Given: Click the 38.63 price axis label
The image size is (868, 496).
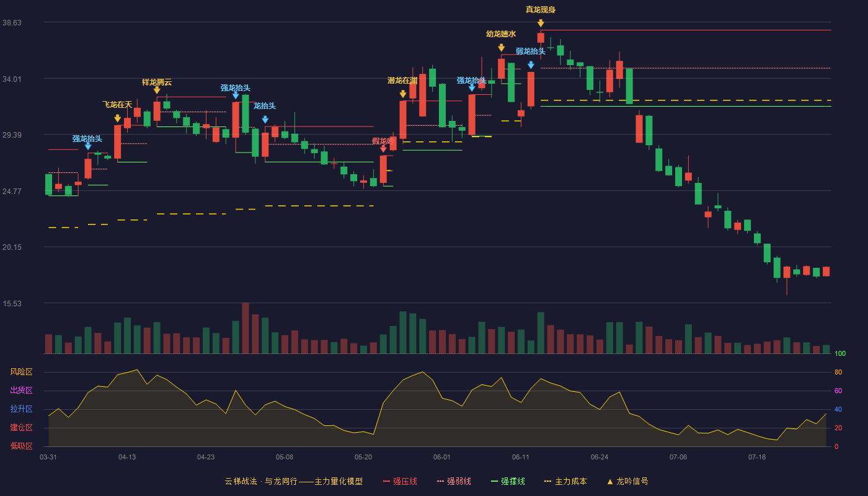Looking at the screenshot, I should (x=12, y=22).
